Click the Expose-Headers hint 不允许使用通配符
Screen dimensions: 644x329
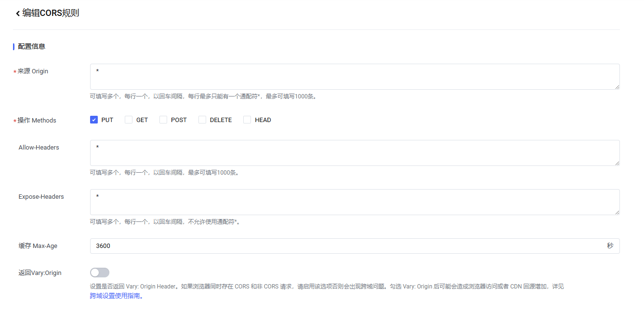(x=165, y=221)
